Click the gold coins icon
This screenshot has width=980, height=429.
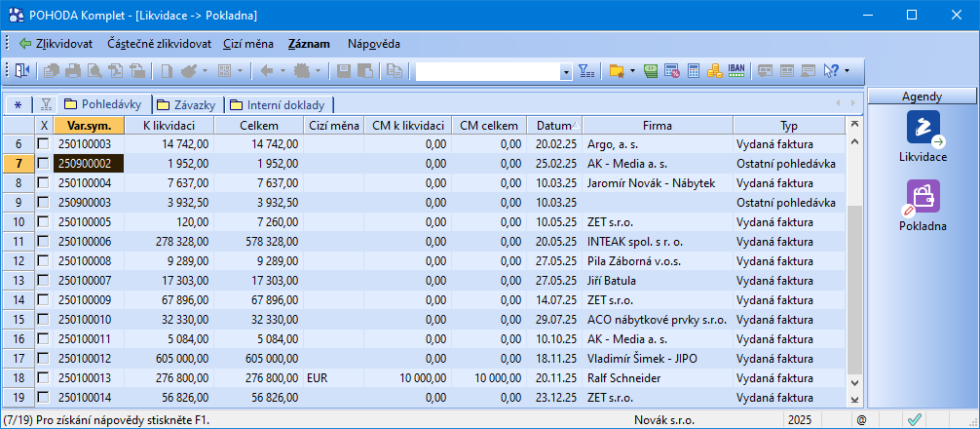(x=714, y=71)
